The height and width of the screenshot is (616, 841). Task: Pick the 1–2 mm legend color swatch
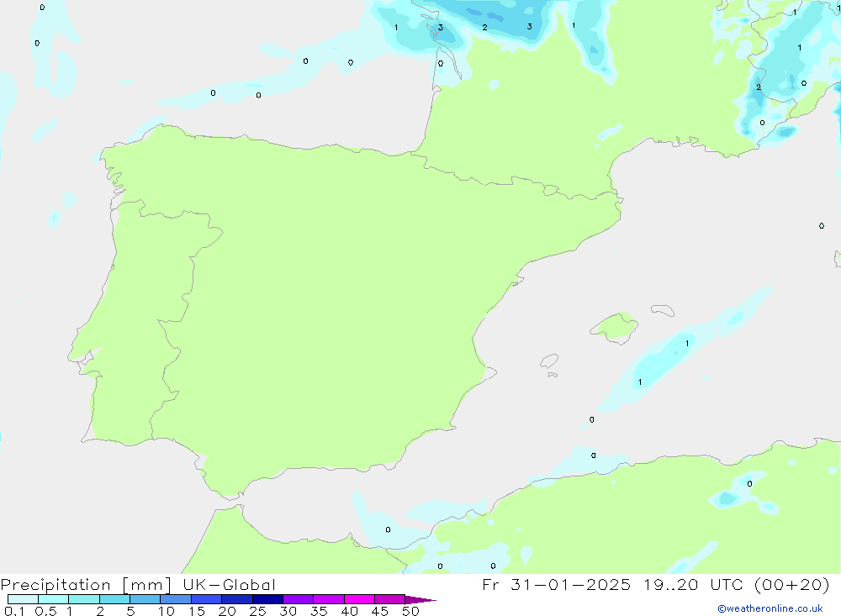[x=83, y=599]
